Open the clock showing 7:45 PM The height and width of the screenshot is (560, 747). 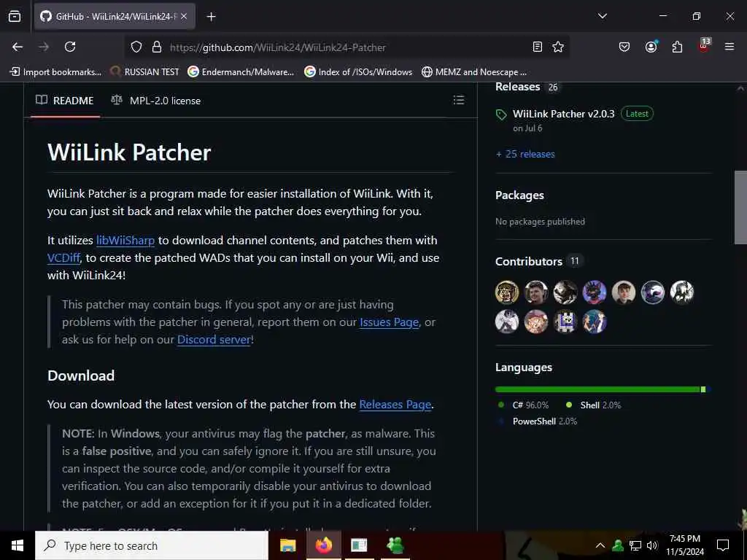click(684, 545)
